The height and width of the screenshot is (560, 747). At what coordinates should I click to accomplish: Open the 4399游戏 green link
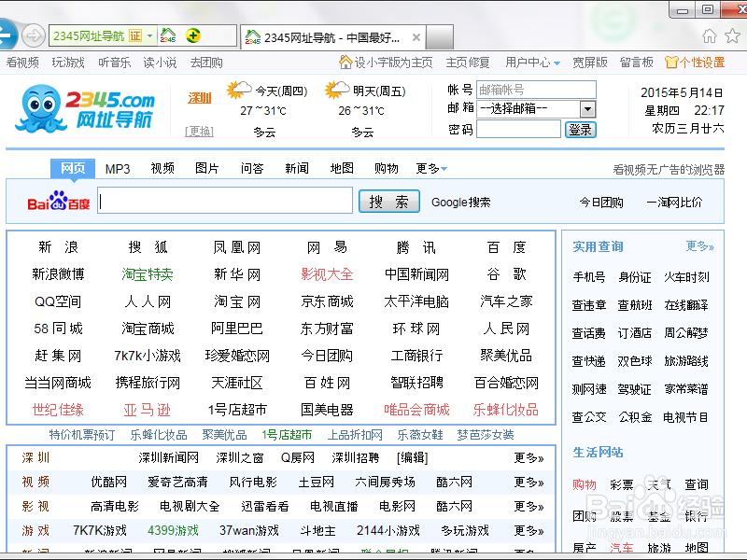coord(173,530)
